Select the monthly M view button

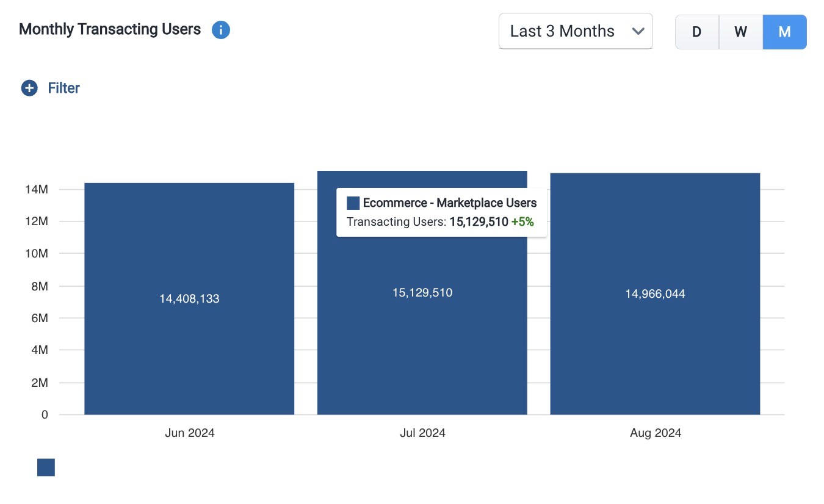785,32
